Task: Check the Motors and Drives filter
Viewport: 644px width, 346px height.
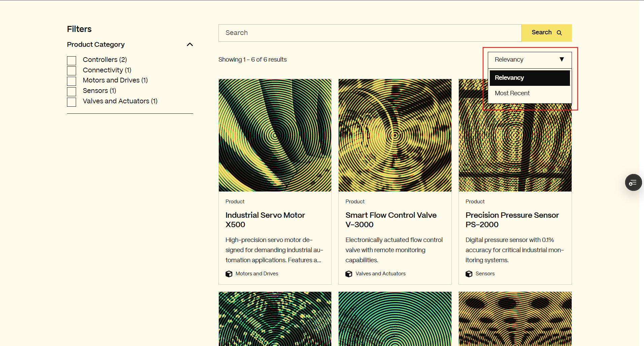Action: [x=72, y=81]
